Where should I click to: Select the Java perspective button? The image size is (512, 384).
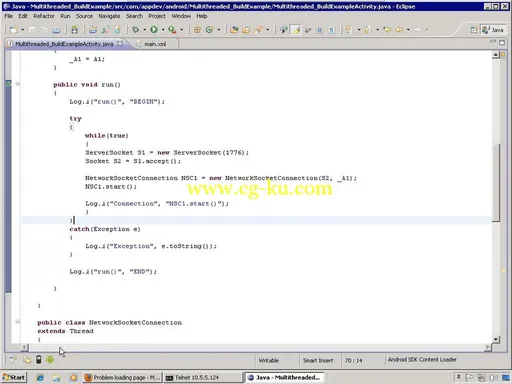(493, 30)
